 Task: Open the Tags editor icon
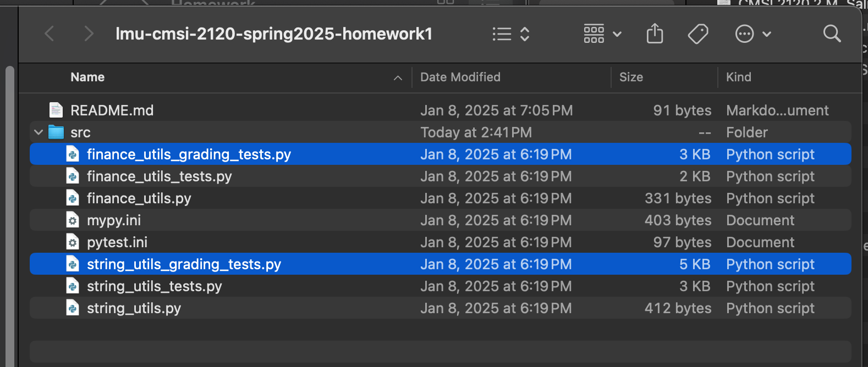click(698, 34)
